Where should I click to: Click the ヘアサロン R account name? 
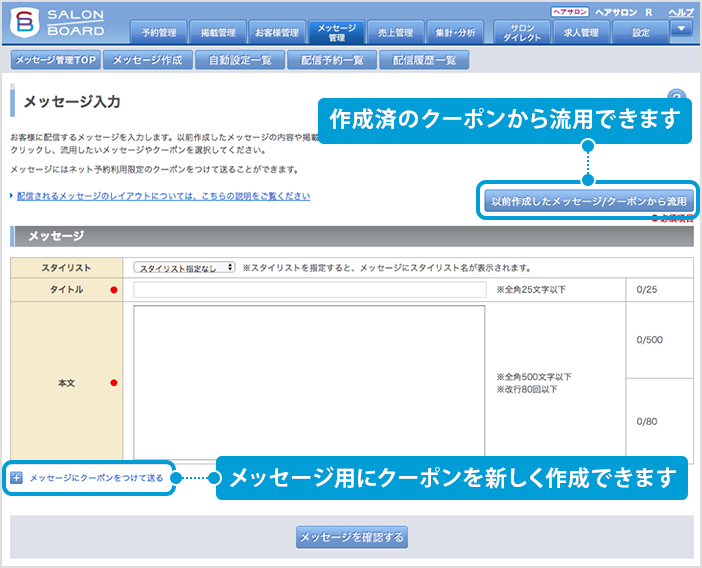623,13
